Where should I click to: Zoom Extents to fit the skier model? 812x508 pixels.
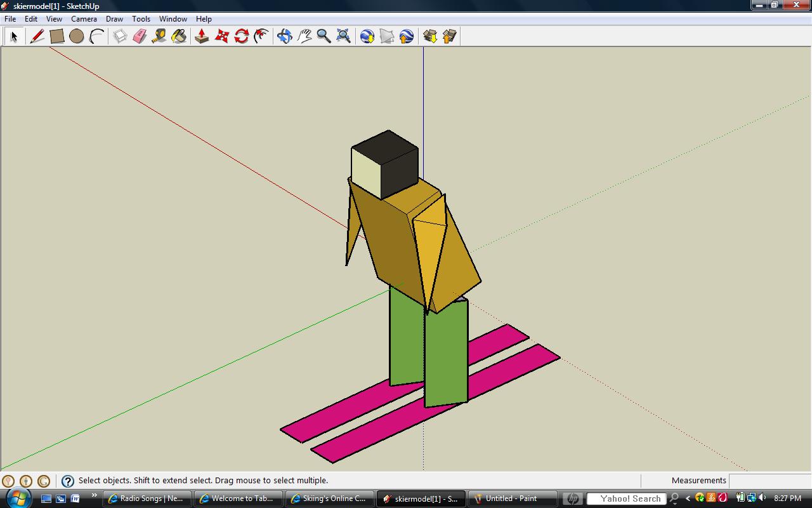[x=343, y=36]
